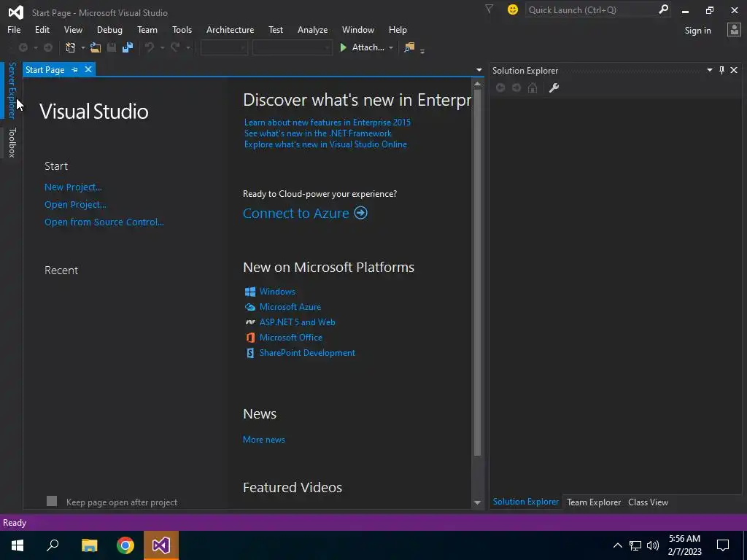Switch to the Class View tab
Viewport: 747px width, 560px height.
(x=648, y=502)
